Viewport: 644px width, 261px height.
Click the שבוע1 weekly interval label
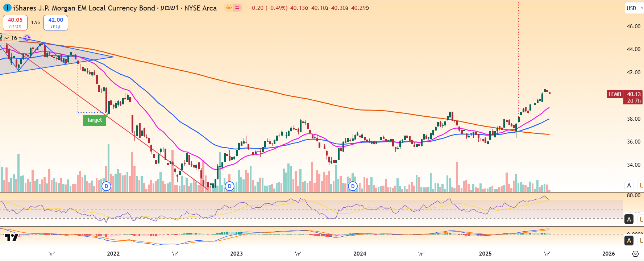click(x=170, y=8)
